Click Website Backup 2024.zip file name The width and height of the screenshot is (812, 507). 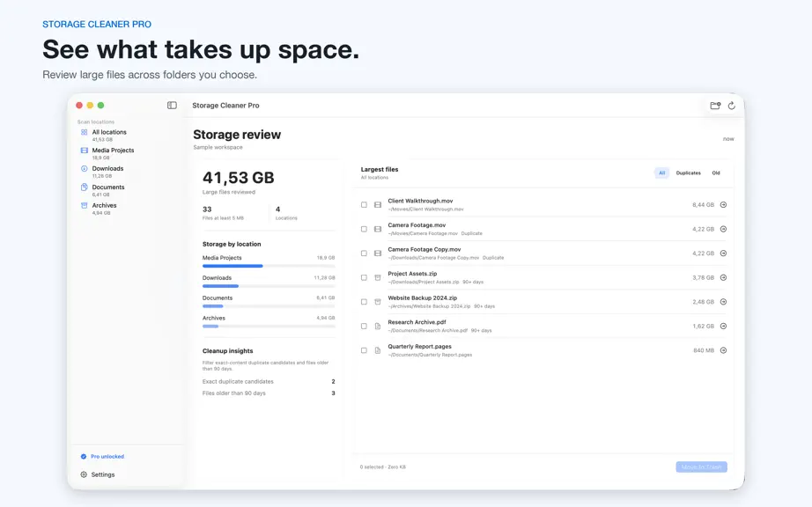(422, 298)
